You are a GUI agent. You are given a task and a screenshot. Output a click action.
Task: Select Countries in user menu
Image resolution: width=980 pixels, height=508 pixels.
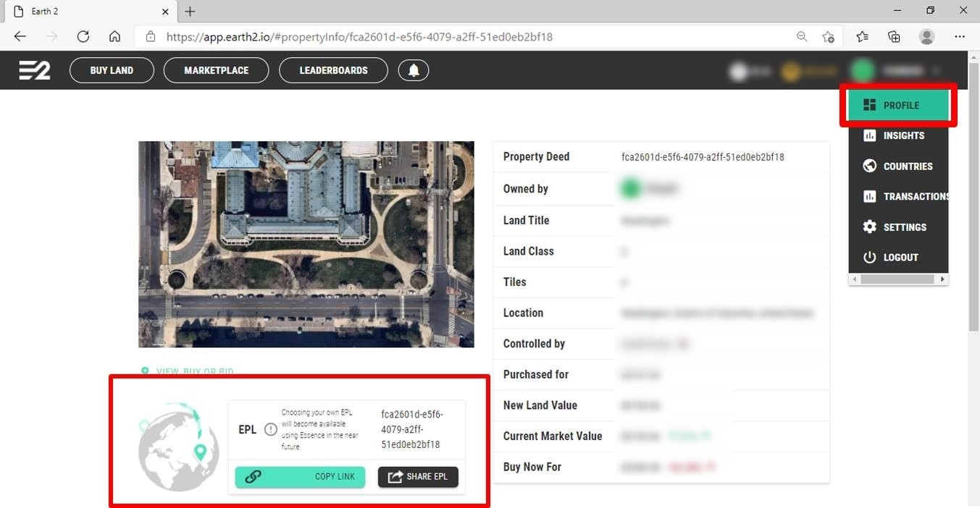point(898,166)
